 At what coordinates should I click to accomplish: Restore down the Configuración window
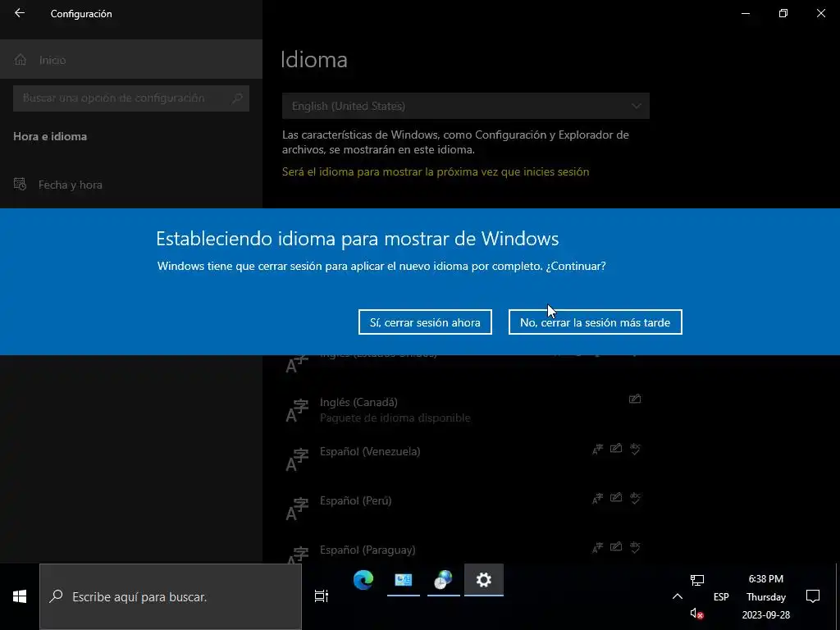[783, 13]
